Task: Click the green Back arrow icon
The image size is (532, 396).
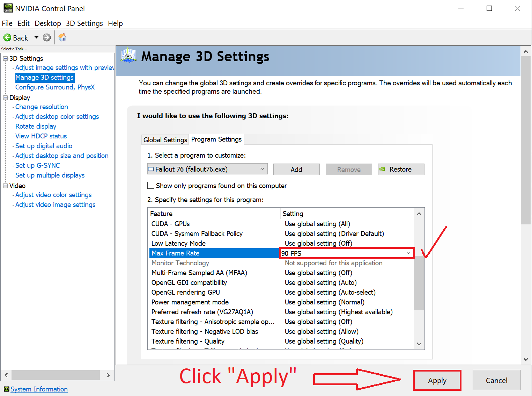Action: pos(7,37)
